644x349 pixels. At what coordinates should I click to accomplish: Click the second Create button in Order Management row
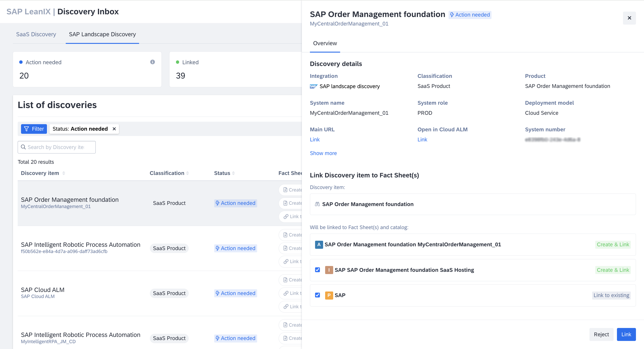(x=291, y=203)
